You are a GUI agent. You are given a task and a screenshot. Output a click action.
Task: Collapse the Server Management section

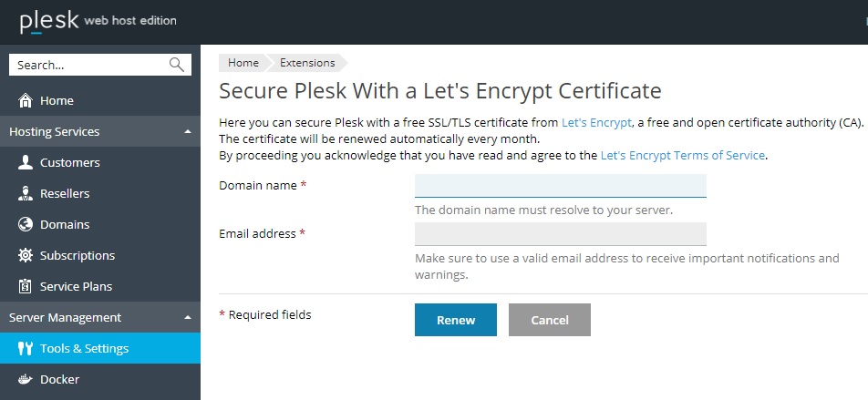coord(188,318)
